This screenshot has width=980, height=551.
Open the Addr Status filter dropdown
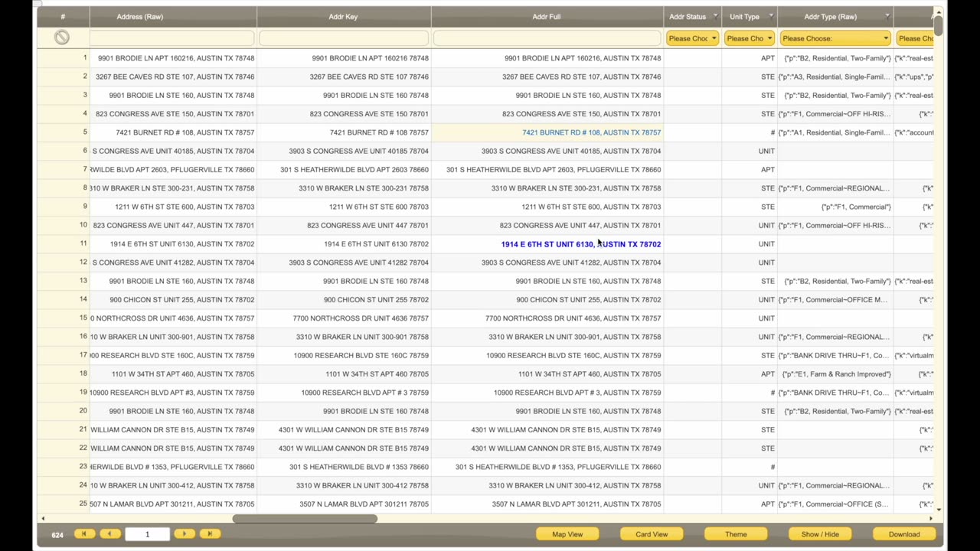pos(692,38)
